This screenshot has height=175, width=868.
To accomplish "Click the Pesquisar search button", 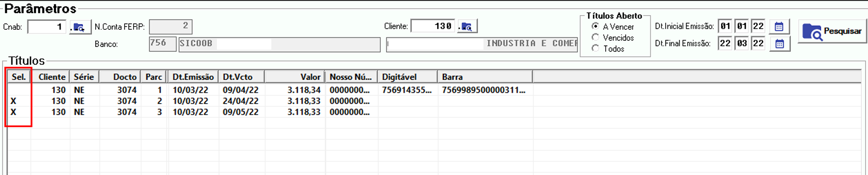I will 832,31.
